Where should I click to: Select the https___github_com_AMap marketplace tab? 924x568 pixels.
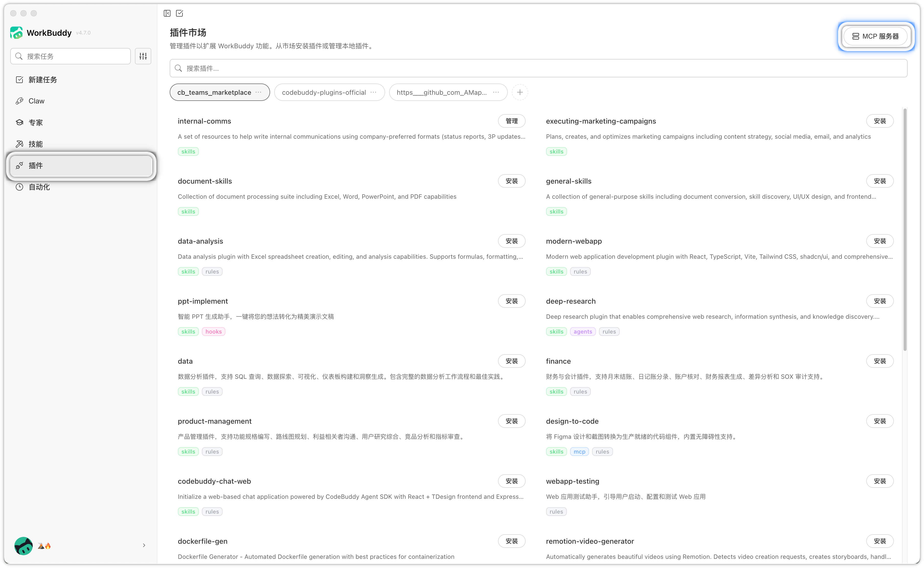[442, 92]
